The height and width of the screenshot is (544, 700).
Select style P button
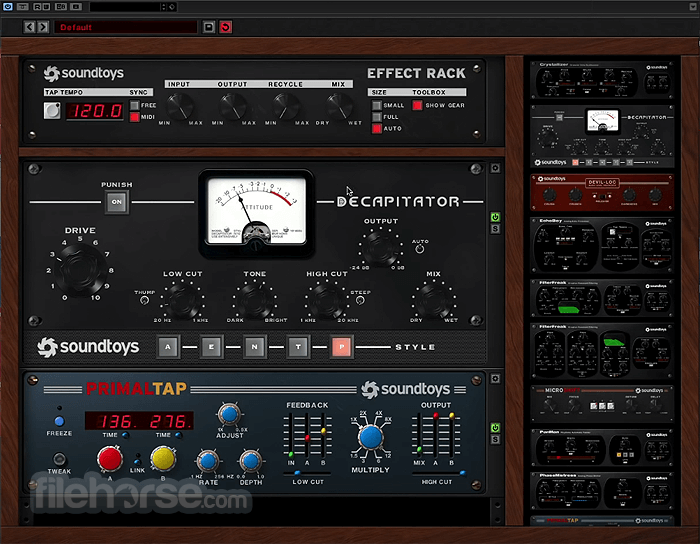coord(342,347)
